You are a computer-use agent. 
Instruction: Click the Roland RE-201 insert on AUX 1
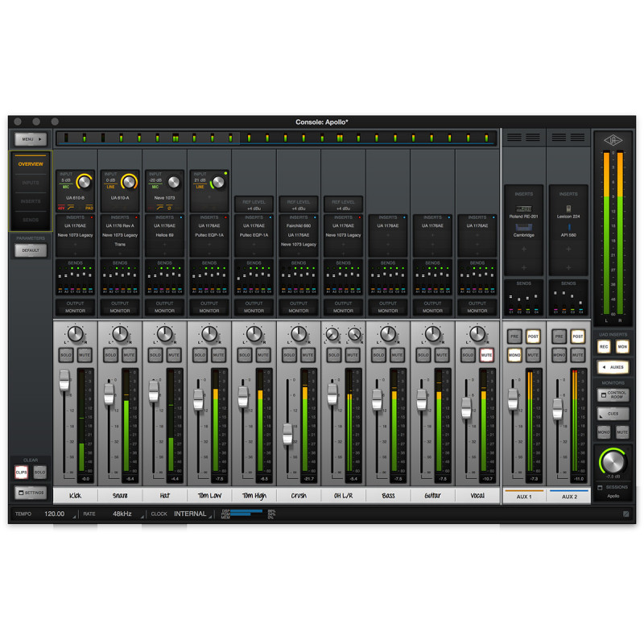(524, 216)
